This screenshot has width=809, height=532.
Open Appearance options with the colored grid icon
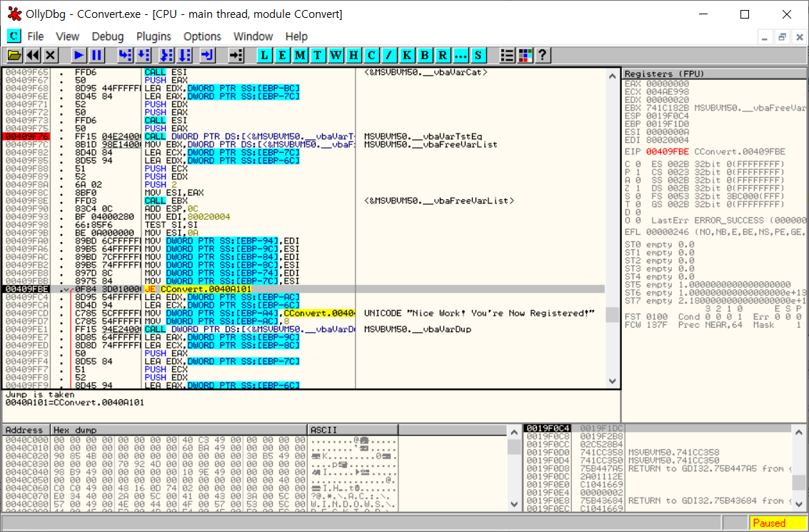526,55
